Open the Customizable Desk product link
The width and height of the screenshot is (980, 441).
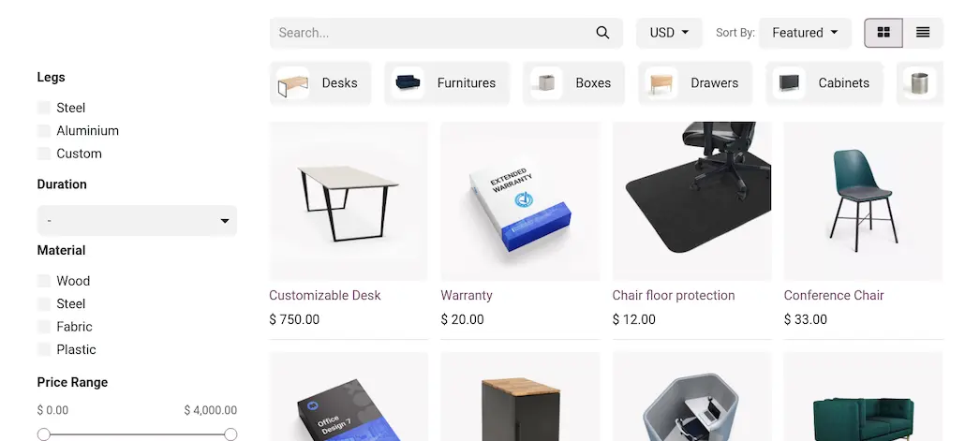(x=324, y=296)
